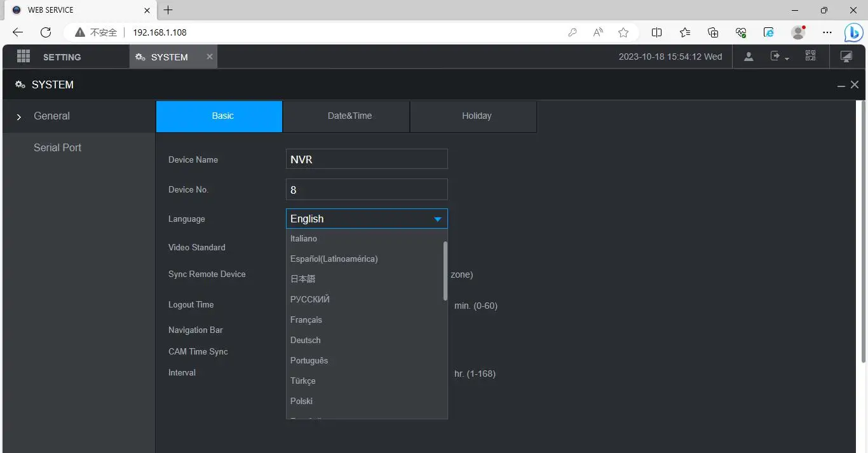This screenshot has width=868, height=453.
Task: Close the WEB SERVICE browser tab
Action: tap(147, 10)
